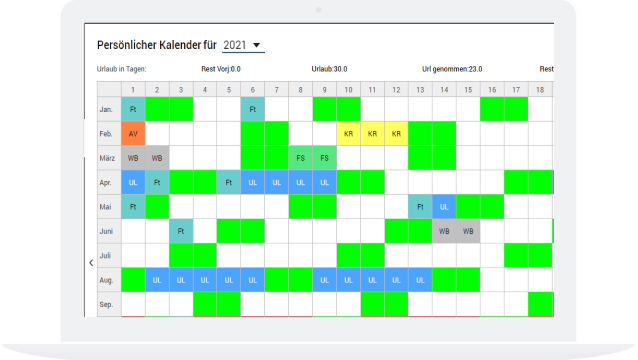Click the Aug. row label

pos(109,280)
